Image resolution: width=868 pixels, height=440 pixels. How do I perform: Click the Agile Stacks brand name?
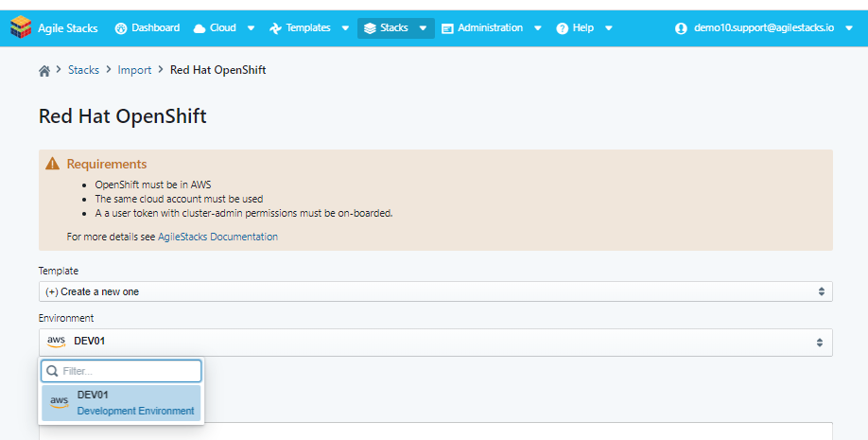click(67, 28)
